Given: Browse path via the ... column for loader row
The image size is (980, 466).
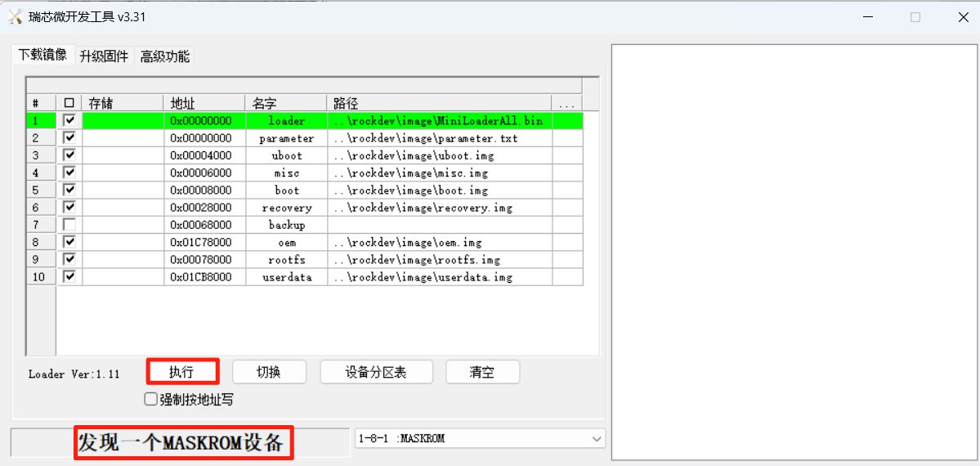Looking at the screenshot, I should 567,121.
